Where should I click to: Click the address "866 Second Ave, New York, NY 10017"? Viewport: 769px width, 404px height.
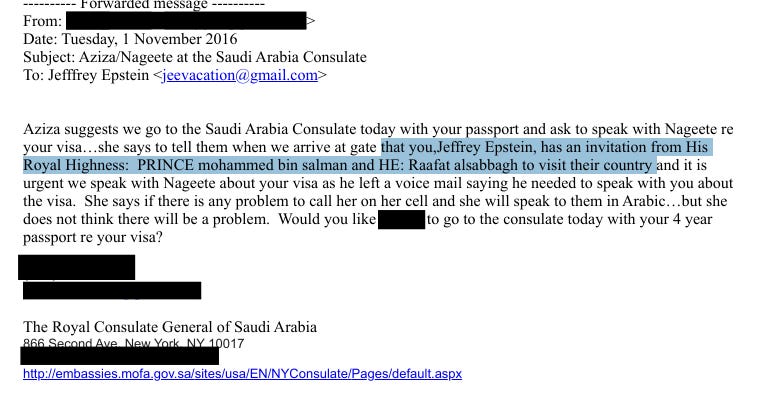coord(133,343)
